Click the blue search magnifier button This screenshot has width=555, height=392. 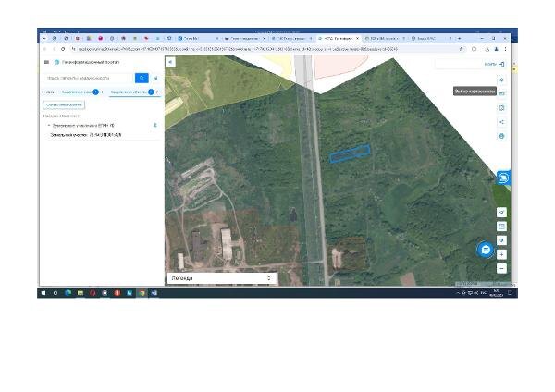coord(142,78)
